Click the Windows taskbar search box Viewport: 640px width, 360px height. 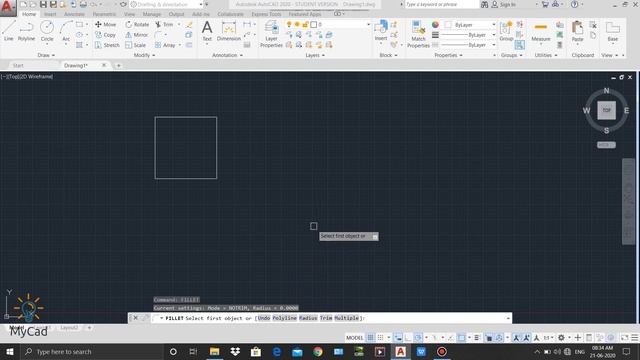tap(91, 351)
